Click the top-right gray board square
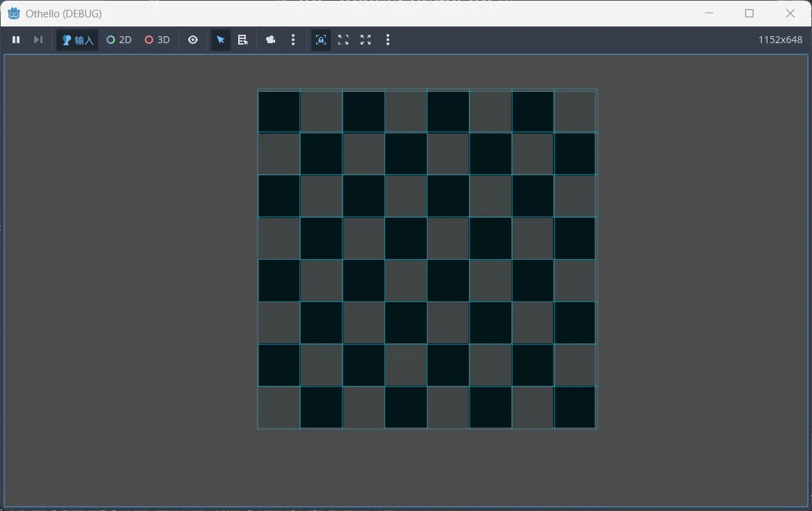This screenshot has width=812, height=511. (x=575, y=111)
